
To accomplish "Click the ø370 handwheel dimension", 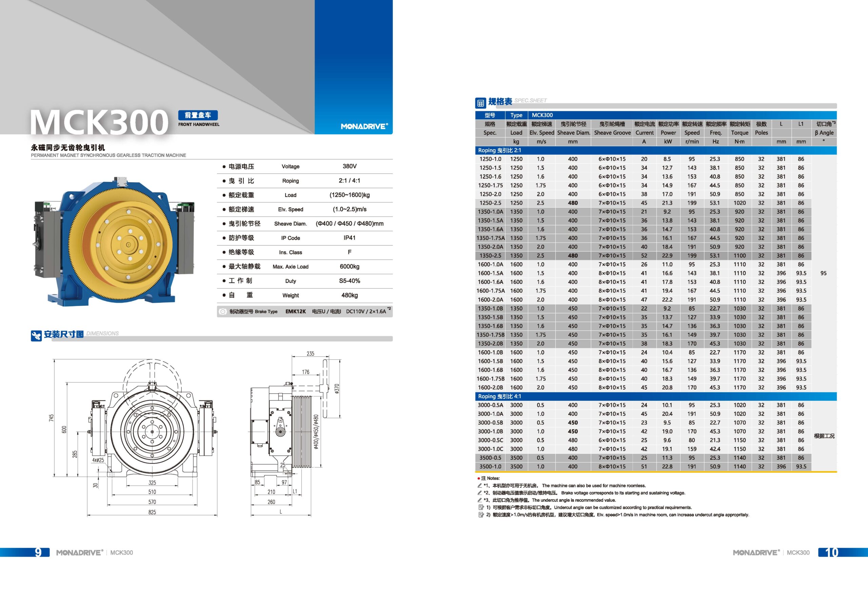I will tap(337, 389).
